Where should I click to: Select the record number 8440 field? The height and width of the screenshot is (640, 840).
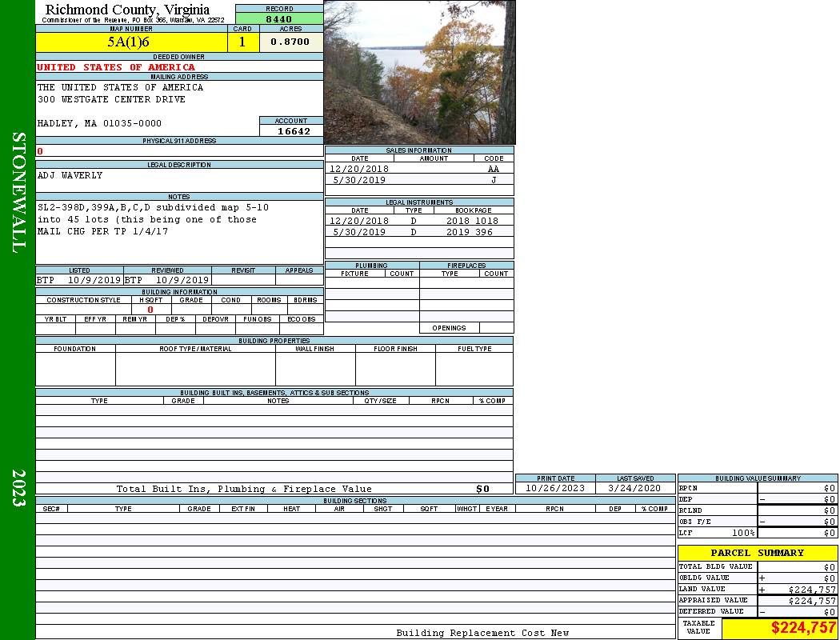point(278,18)
